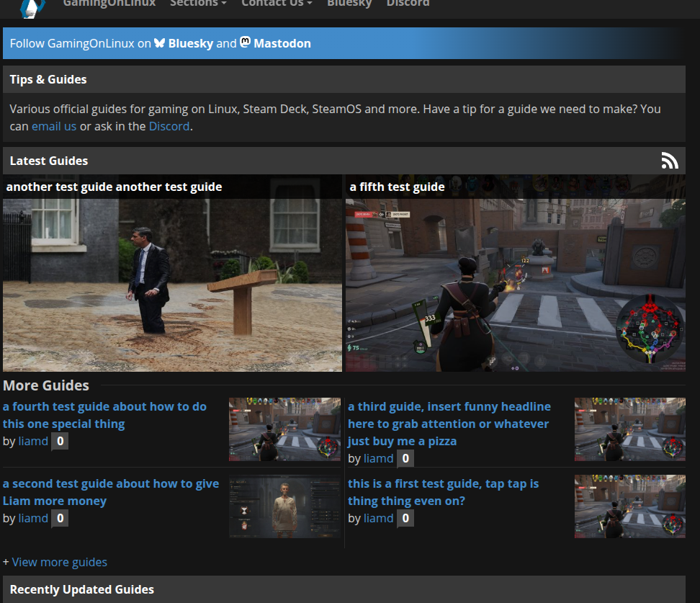Viewport: 700px width, 603px height.
Task: Open the Discord link in Tips description
Action: (169, 126)
